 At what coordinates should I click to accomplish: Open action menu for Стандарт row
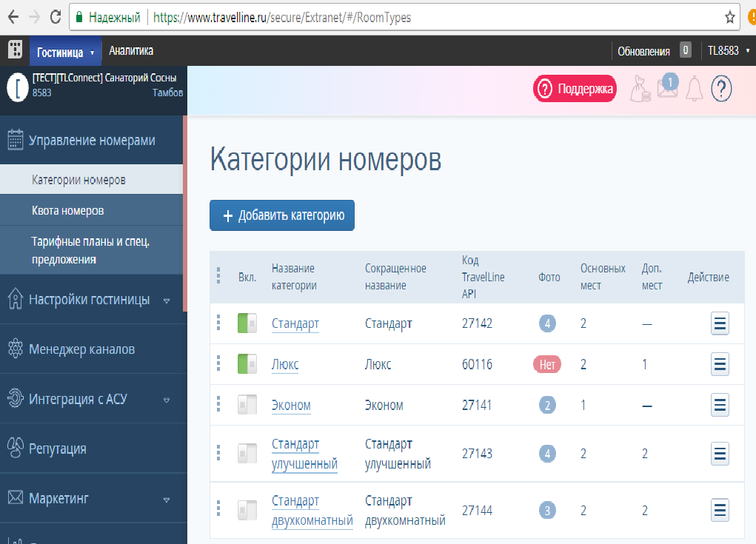pyautogui.click(x=720, y=323)
